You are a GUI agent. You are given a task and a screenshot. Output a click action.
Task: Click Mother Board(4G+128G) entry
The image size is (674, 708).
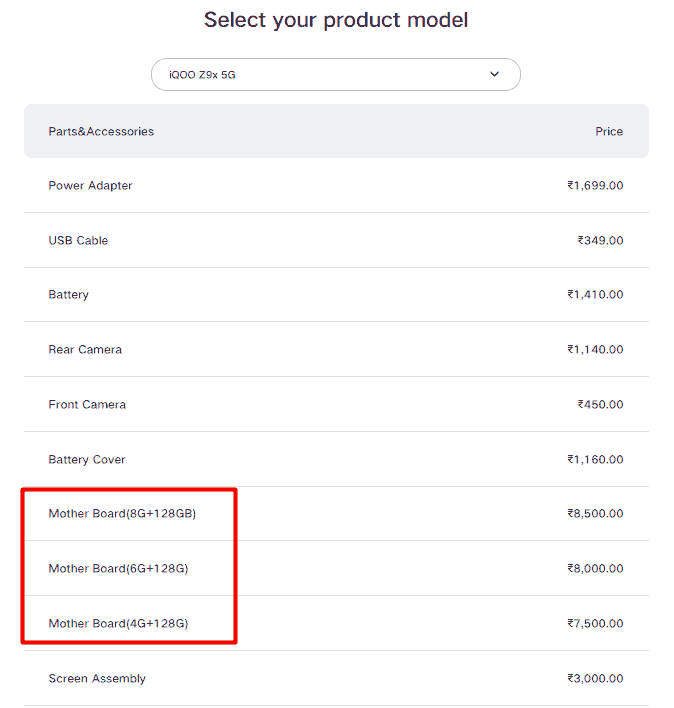pyautogui.click(x=118, y=624)
